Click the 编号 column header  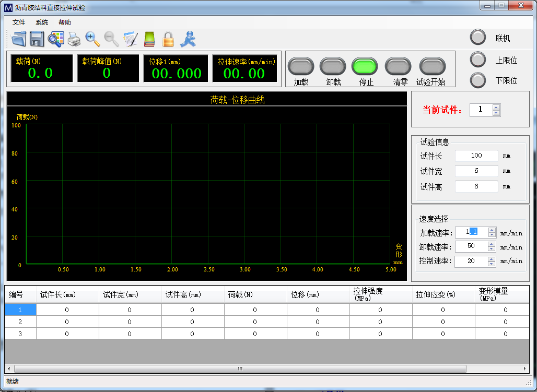[x=20, y=294]
